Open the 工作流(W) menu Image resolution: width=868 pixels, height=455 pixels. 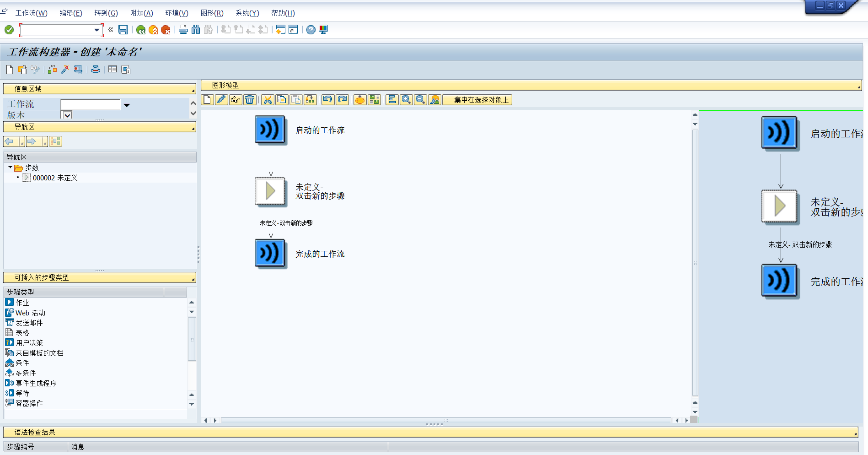[32, 13]
